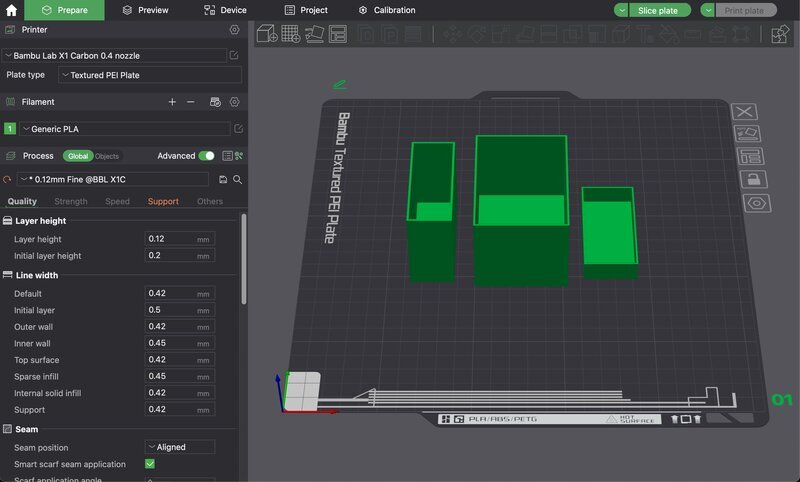Screen dimensions: 800x482
Task: Open filament settings gear icon
Action: point(234,102)
